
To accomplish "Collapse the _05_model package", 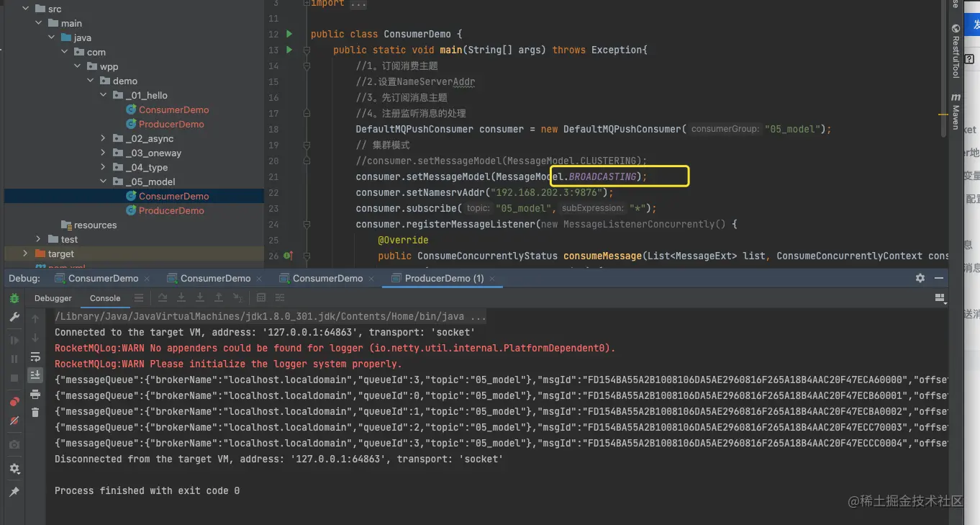I will (104, 181).
